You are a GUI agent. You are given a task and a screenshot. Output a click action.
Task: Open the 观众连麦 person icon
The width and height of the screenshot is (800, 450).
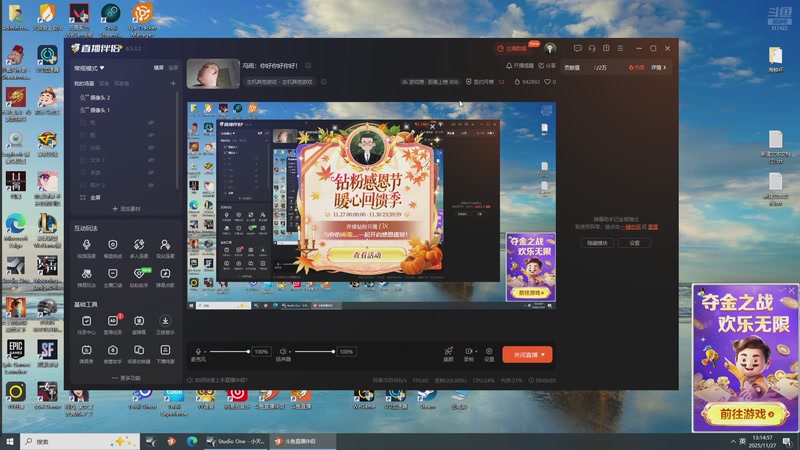(165, 245)
